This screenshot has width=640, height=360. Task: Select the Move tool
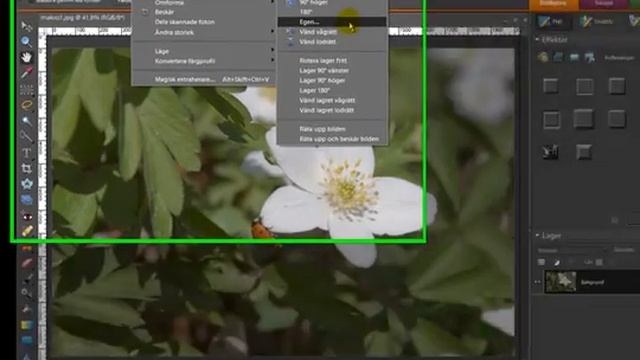(27, 27)
